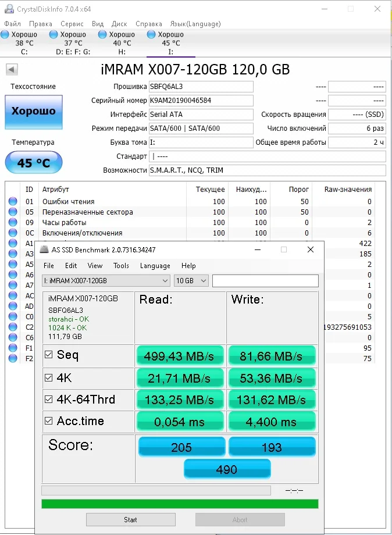Click the status orb for attribute C6
392x535 pixels.
(x=13, y=337)
